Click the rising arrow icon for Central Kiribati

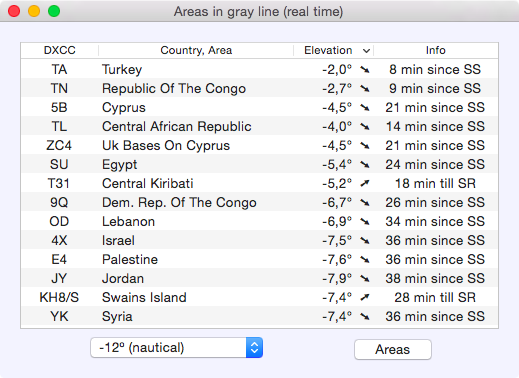[365, 183]
